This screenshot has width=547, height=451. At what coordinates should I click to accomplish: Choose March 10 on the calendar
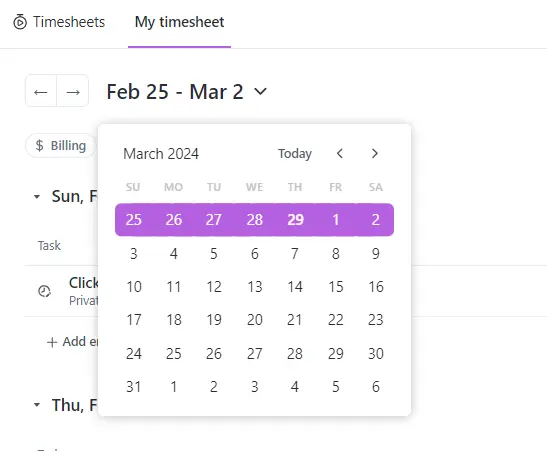coord(134,287)
